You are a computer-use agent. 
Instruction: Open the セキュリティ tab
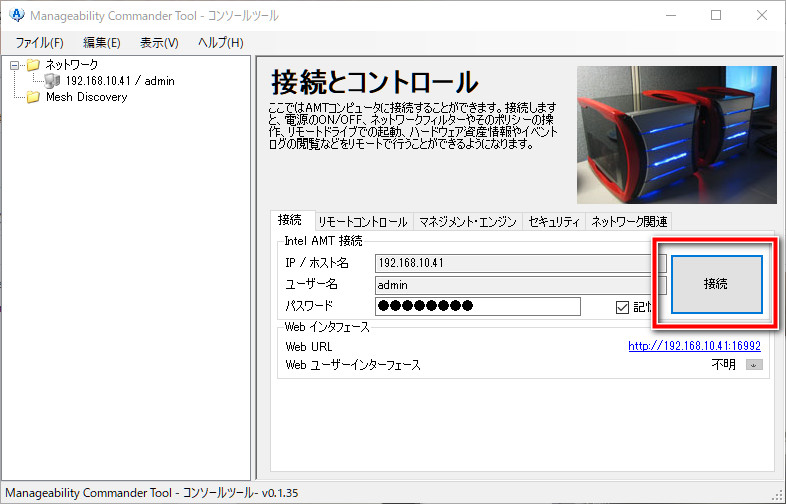554,222
